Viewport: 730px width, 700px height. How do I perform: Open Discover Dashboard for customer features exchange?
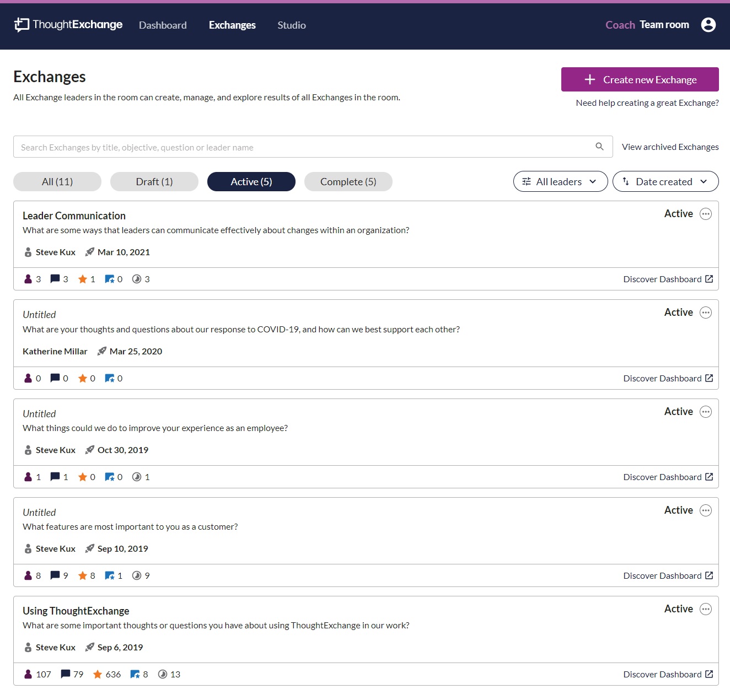click(668, 575)
